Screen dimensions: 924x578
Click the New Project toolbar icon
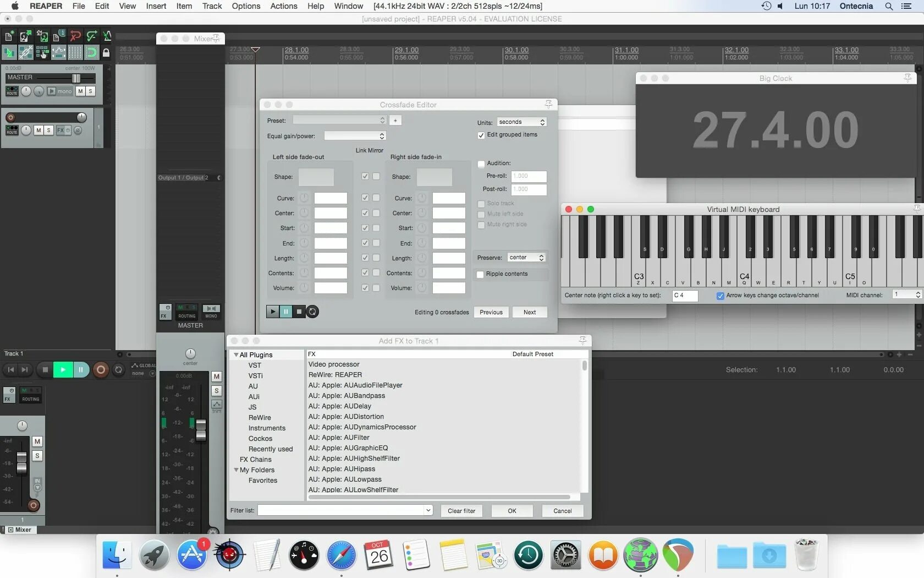click(x=9, y=36)
